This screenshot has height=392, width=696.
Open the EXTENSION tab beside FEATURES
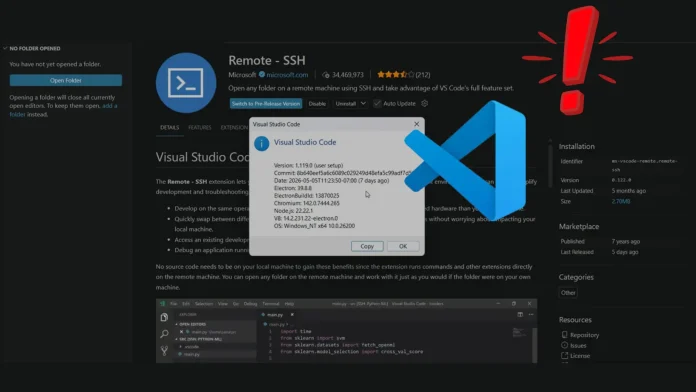(234, 127)
